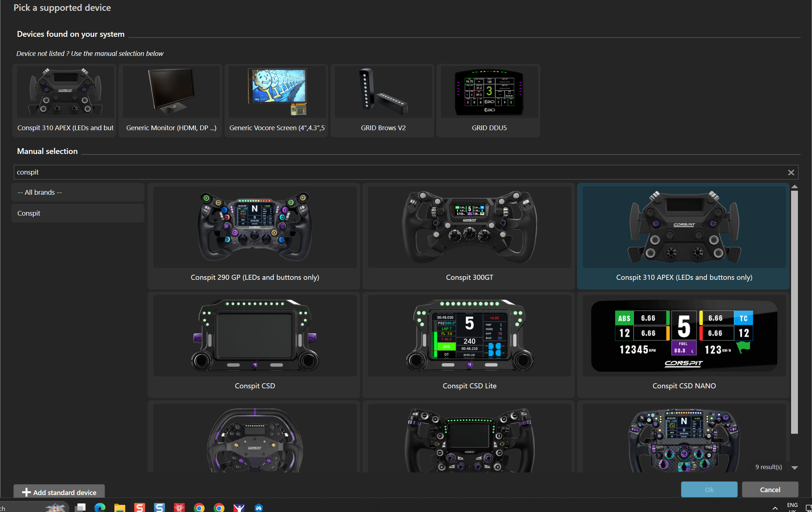Viewport: 812px width, 512px height.
Task: Pick Conspit 300GT wheel card
Action: pos(469,236)
